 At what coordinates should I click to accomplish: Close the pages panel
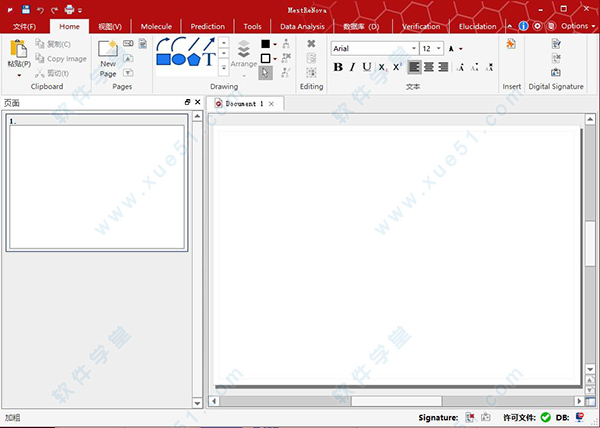pyautogui.click(x=197, y=102)
